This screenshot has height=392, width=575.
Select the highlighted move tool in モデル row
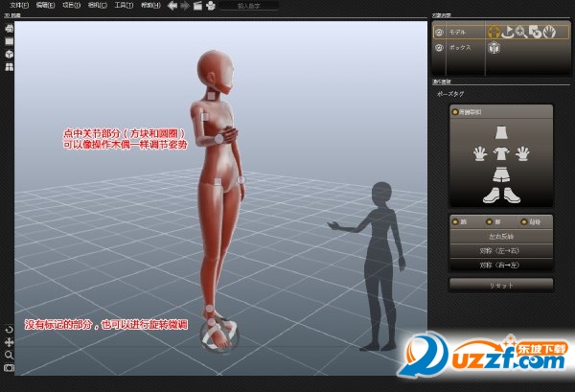pyautogui.click(x=494, y=33)
